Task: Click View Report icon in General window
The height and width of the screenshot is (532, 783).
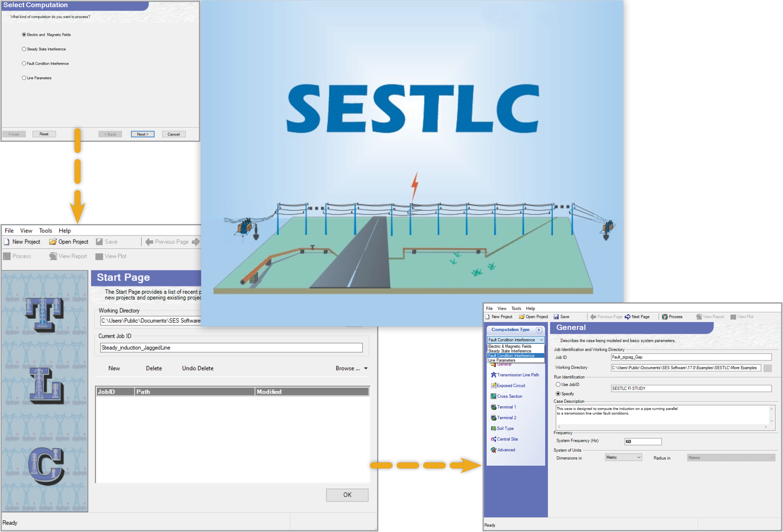Action: coord(699,317)
